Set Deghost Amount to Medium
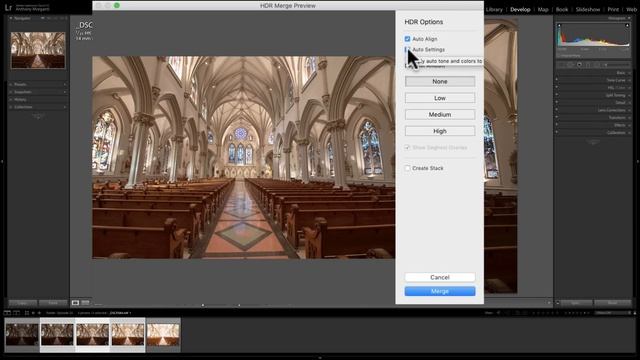Image resolution: width=640 pixels, height=360 pixels. [x=440, y=114]
